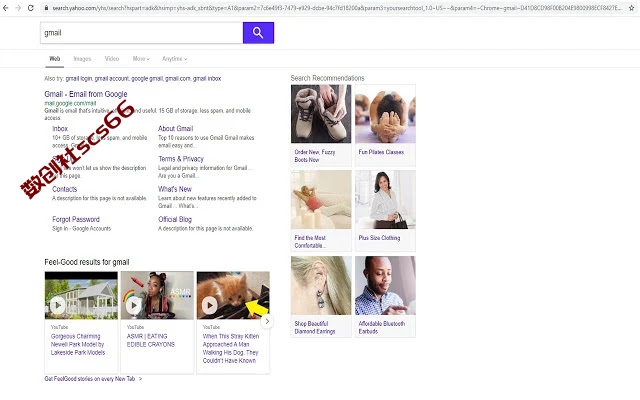
Task: Open Fun Pilates Classes link
Action: 381,152
